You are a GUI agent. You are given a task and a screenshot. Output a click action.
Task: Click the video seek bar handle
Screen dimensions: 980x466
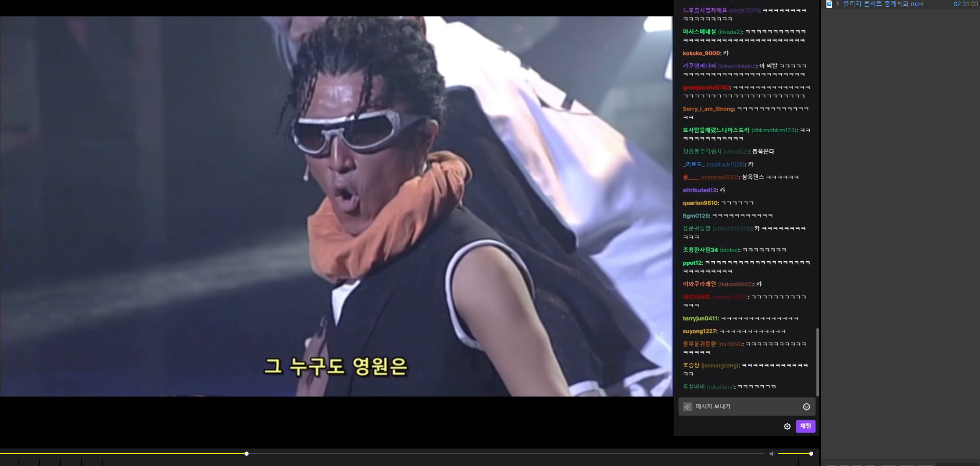[x=247, y=454]
